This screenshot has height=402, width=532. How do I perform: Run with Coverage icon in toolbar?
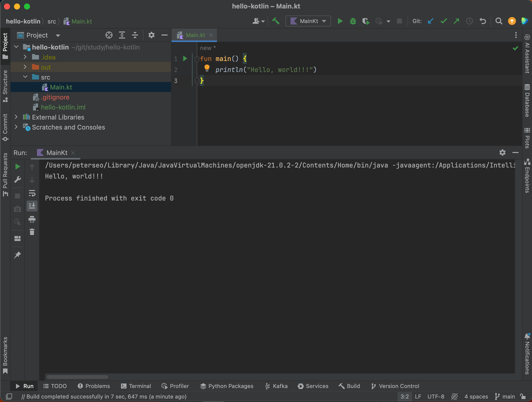366,21
